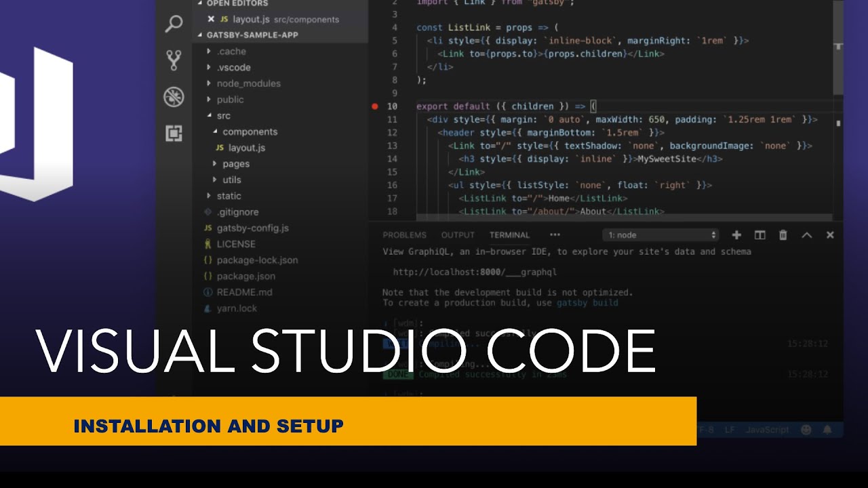Change the LF end-of-line setting in status bar
Image resolution: width=868 pixels, height=488 pixels.
730,430
